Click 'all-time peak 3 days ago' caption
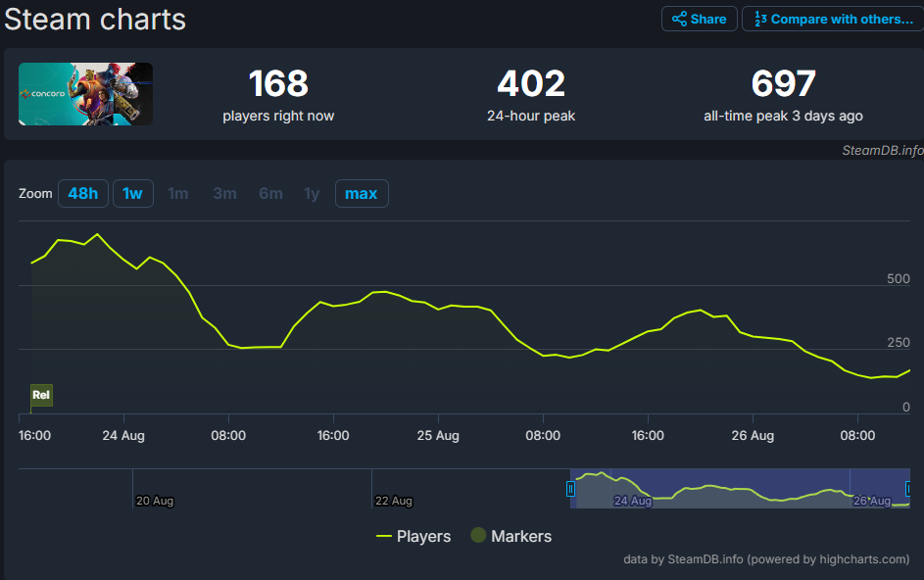This screenshot has width=924, height=580. (x=783, y=117)
